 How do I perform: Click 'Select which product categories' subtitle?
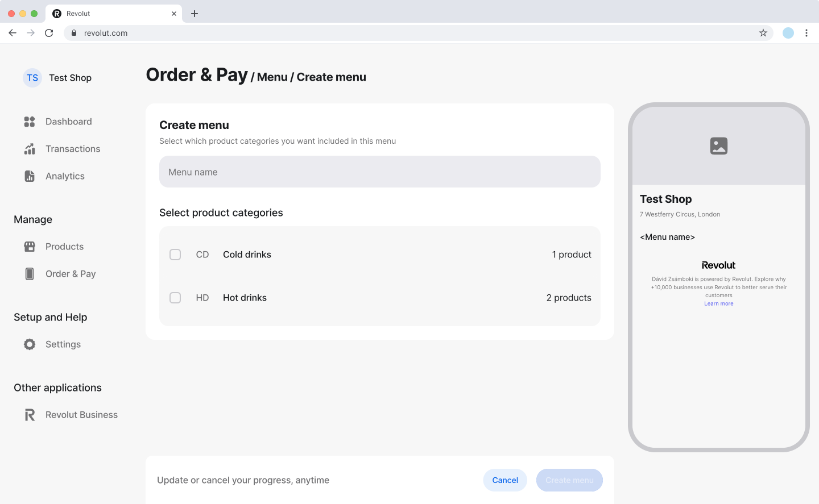(278, 141)
